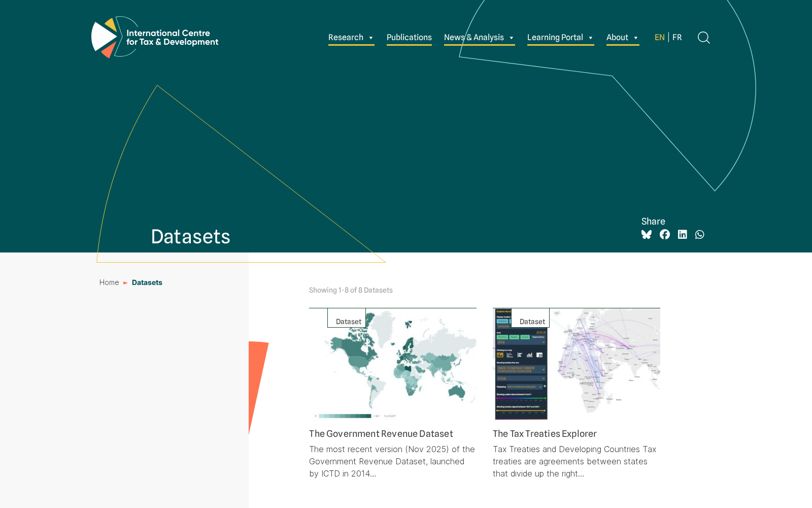Go to Home breadcrumb

[x=109, y=282]
